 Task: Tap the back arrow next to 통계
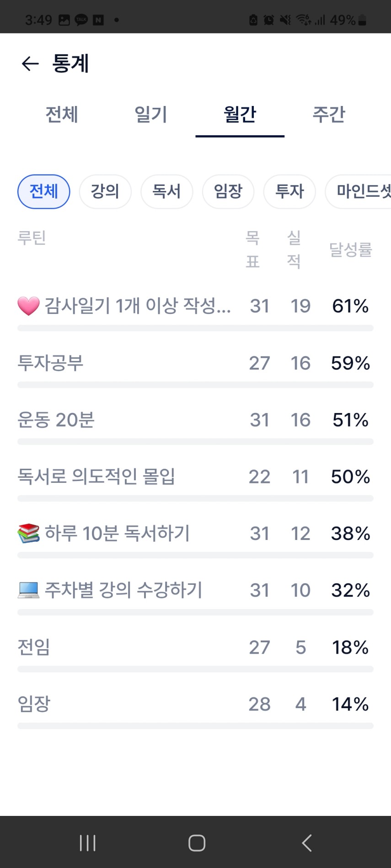pos(30,64)
